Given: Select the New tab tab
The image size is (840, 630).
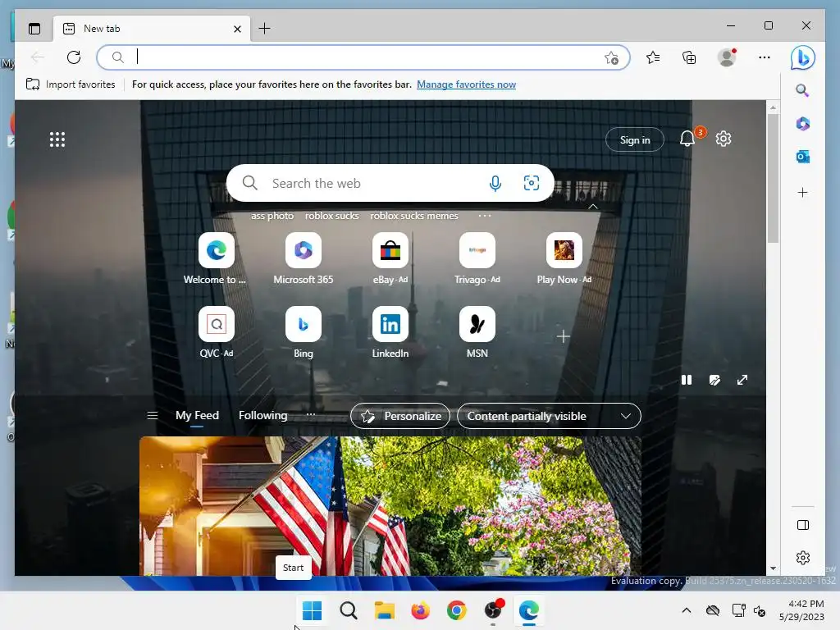Looking at the screenshot, I should point(152,29).
